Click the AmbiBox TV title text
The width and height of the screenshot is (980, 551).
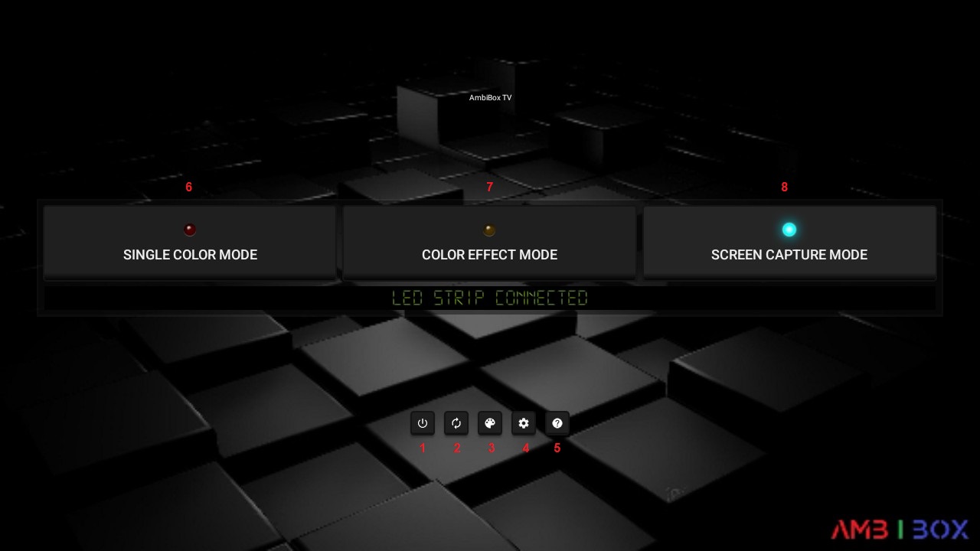click(490, 98)
